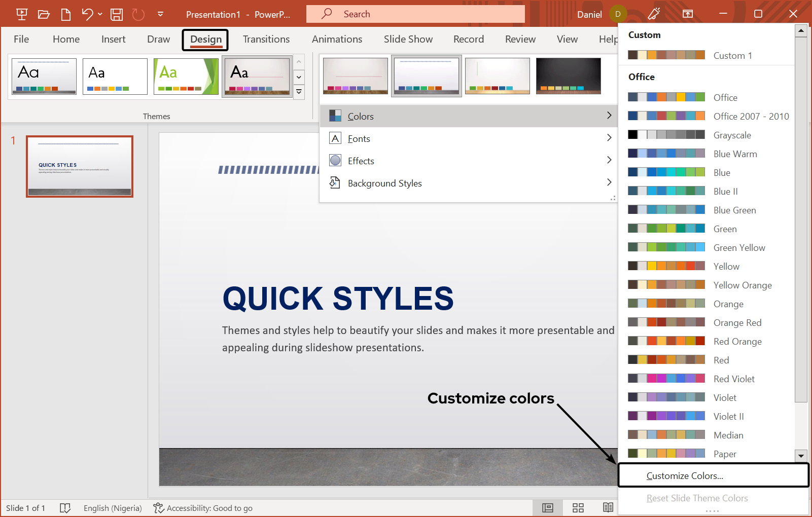
Task: Open the Undo history dropdown
Action: [99, 14]
